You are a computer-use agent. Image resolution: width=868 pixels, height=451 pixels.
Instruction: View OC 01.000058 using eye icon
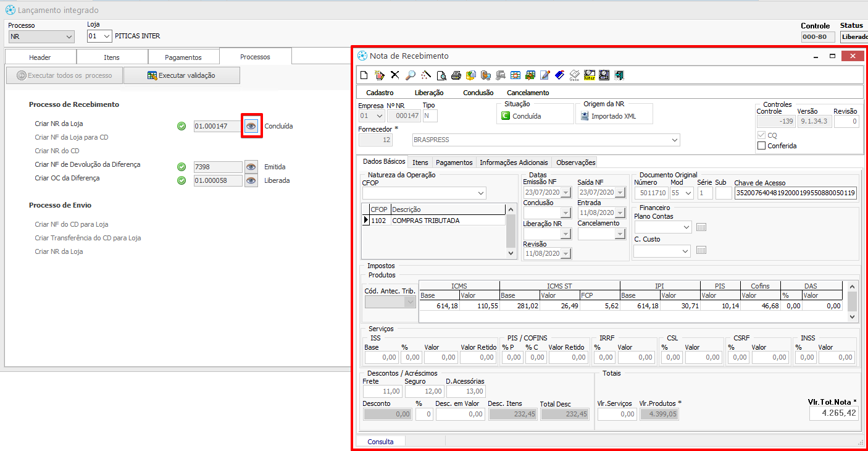click(251, 181)
